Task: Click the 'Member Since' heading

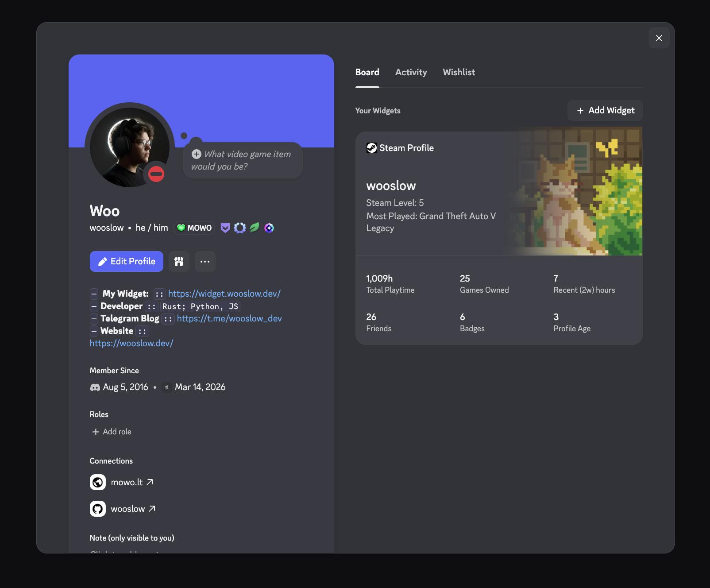Action: point(114,371)
